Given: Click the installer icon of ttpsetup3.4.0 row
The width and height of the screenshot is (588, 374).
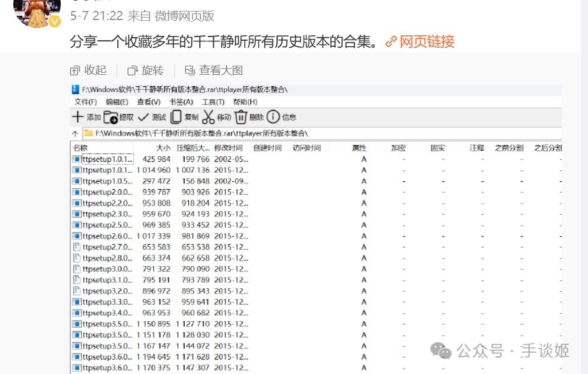Looking at the screenshot, I should (x=77, y=313).
